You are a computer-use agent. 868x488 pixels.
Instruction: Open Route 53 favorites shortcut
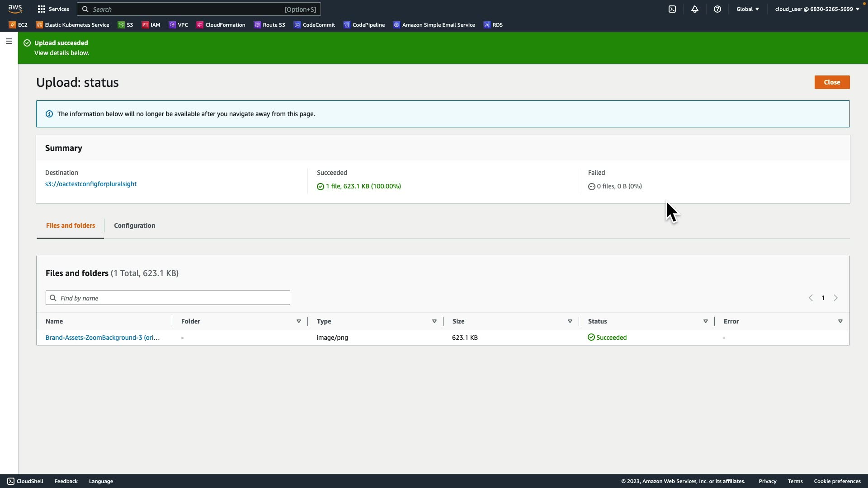(269, 25)
